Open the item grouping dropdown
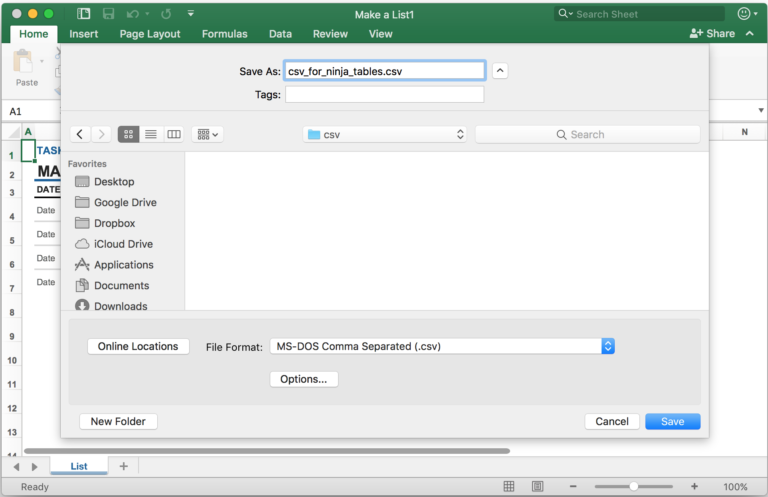Image resolution: width=768 pixels, height=497 pixels. pos(208,134)
